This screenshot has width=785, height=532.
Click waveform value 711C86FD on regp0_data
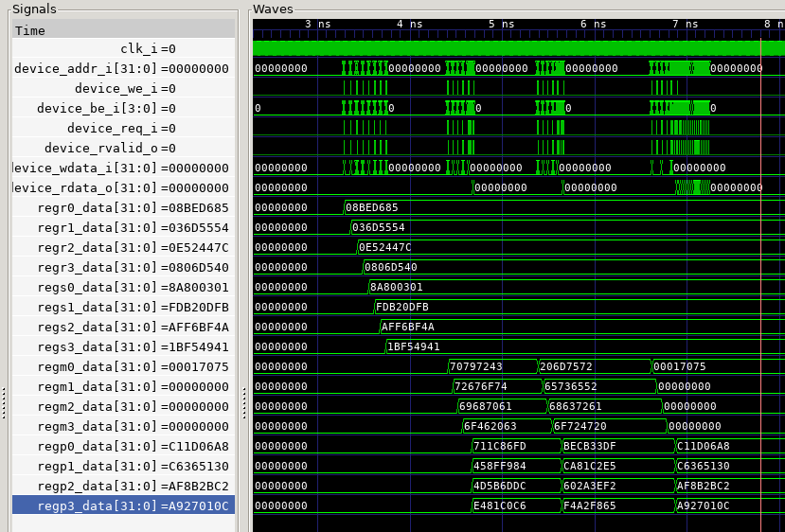[x=500, y=446]
